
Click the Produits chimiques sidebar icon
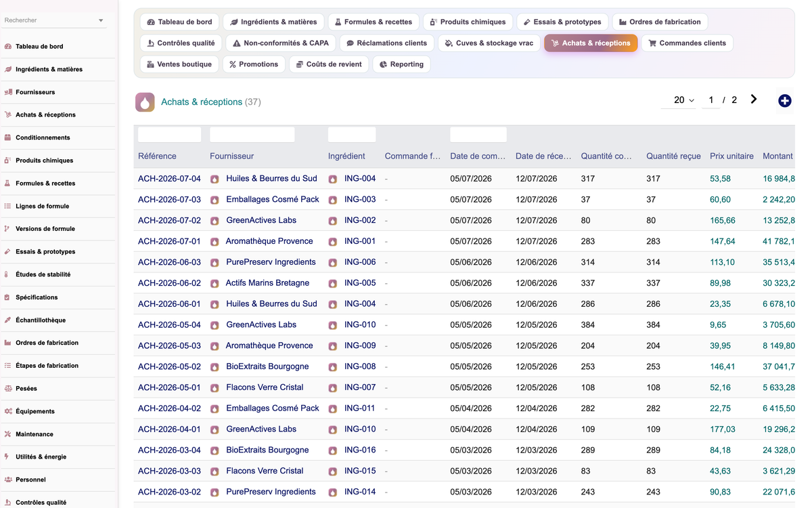(x=8, y=161)
